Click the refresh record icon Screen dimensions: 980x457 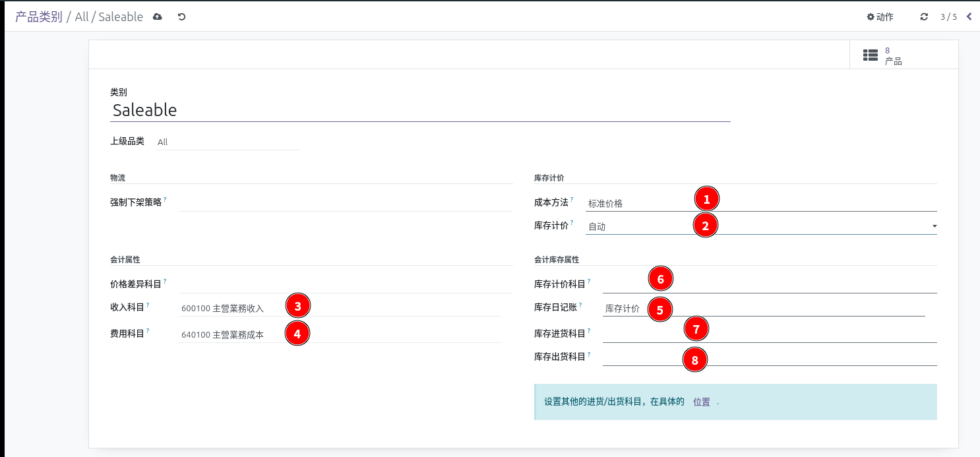click(924, 16)
